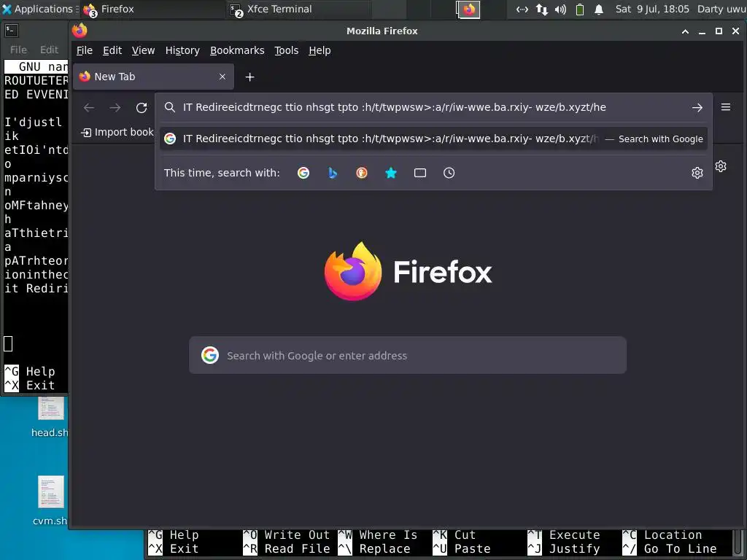Open the Tools menu
Viewport: 747px width, 560px height.
(x=286, y=50)
